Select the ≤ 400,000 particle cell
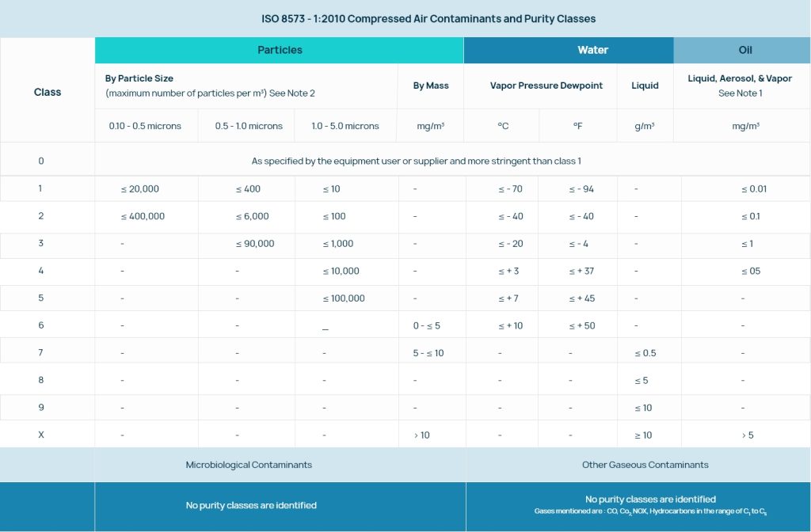This screenshot has height=532, width=811. [143, 216]
